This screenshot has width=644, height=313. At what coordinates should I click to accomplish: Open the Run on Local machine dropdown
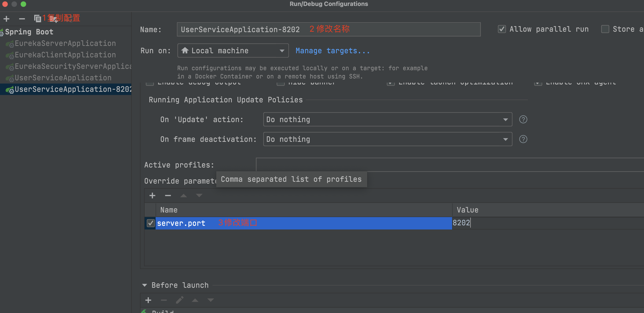(233, 50)
